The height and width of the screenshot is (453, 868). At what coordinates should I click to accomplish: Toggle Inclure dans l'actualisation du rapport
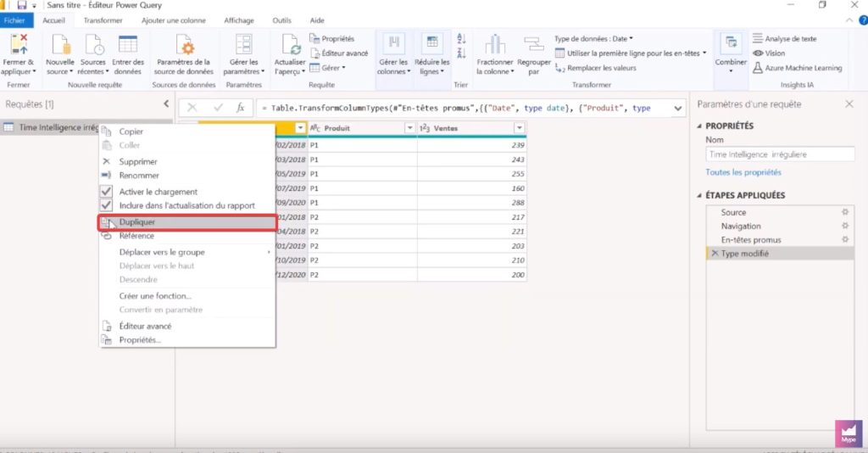point(106,205)
